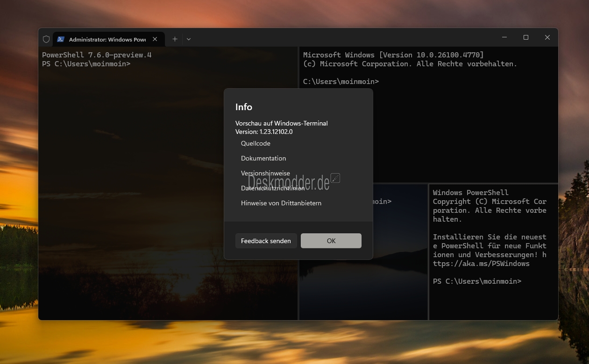Click the C:\Users\moinmoin> prompt in cmd pane
Viewport: 589px width, 364px height.
point(341,82)
